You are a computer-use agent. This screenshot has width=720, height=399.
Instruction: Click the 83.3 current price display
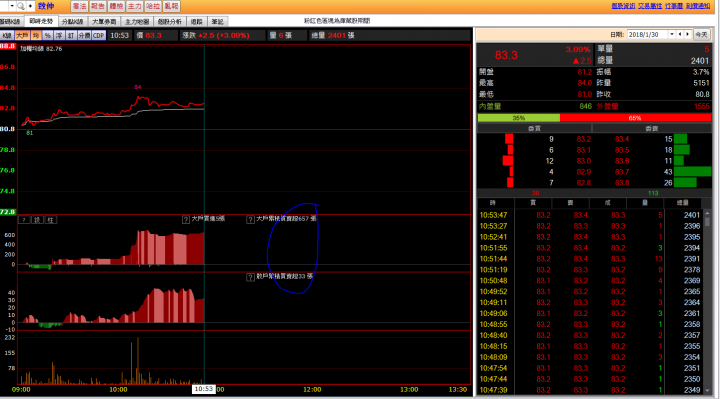506,55
